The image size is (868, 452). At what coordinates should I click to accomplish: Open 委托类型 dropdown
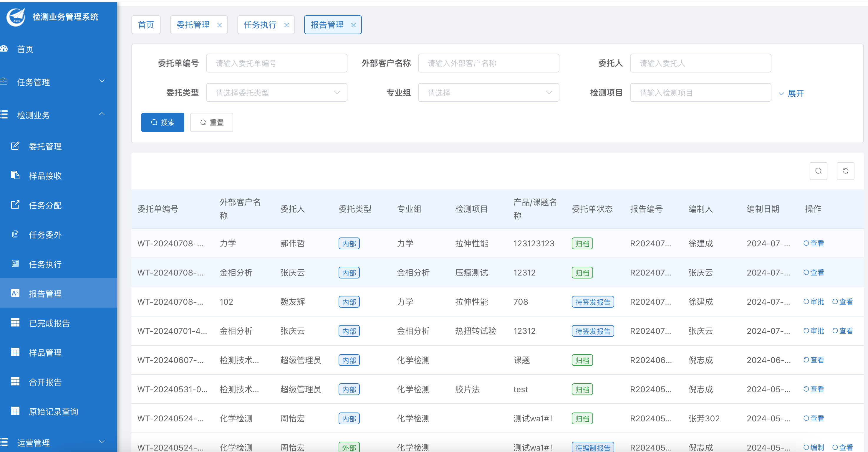(277, 93)
